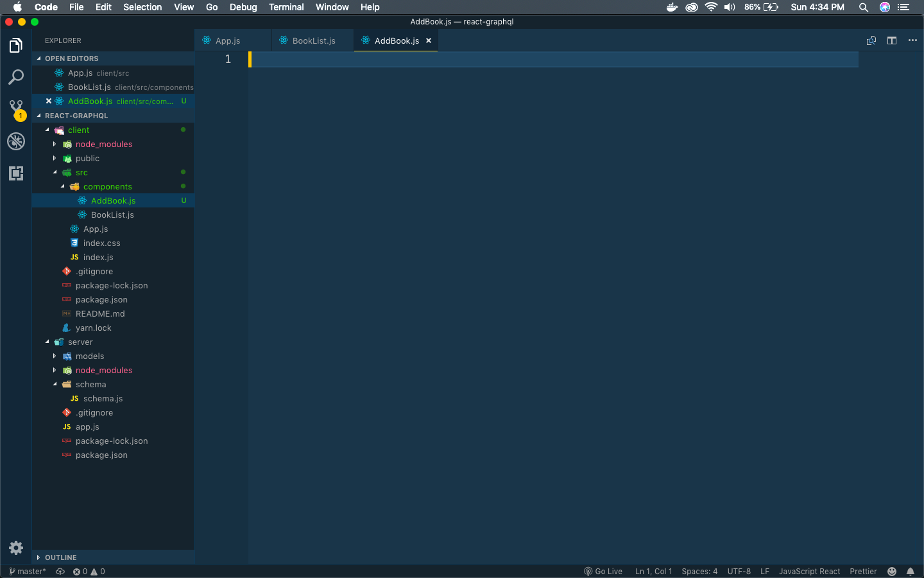The image size is (924, 578).
Task: Open index.js file
Action: (x=113, y=257)
